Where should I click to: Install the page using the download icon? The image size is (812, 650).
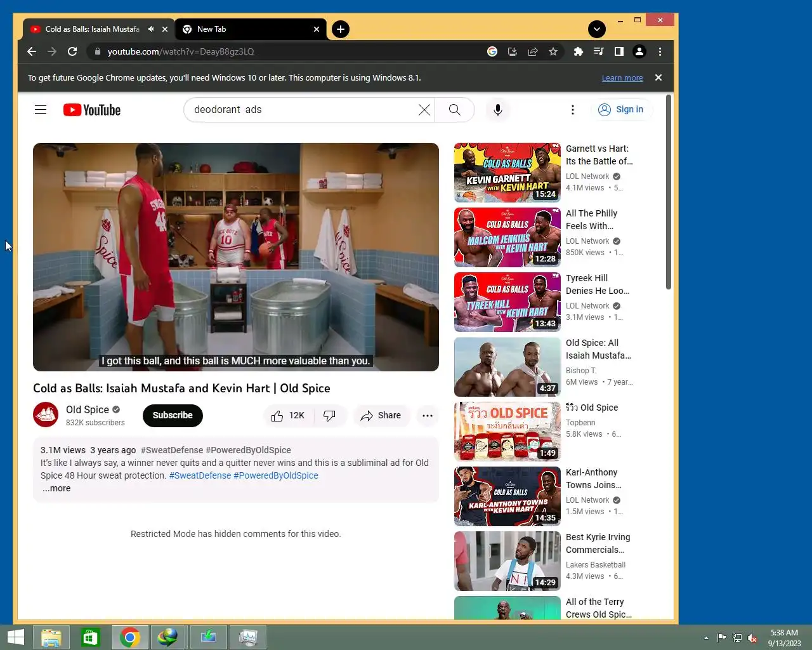(x=513, y=51)
